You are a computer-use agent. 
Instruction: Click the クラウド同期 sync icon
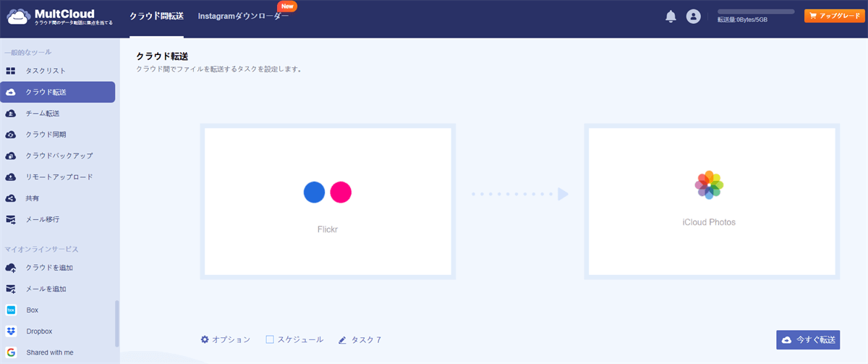(x=11, y=135)
